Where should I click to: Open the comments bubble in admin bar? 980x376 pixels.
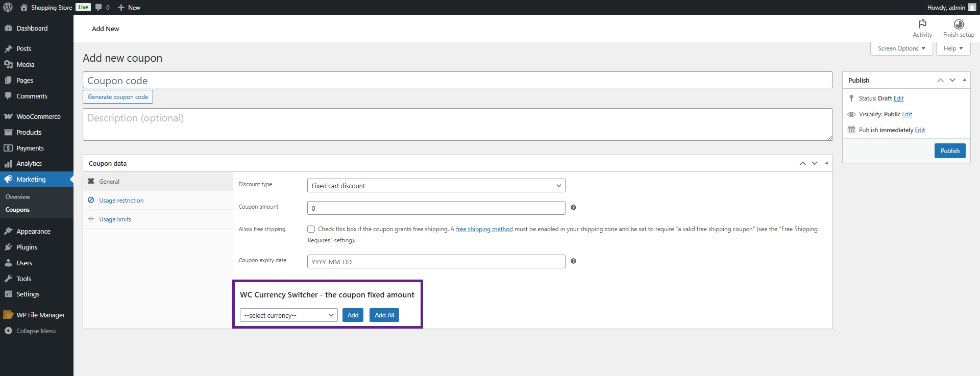[99, 7]
